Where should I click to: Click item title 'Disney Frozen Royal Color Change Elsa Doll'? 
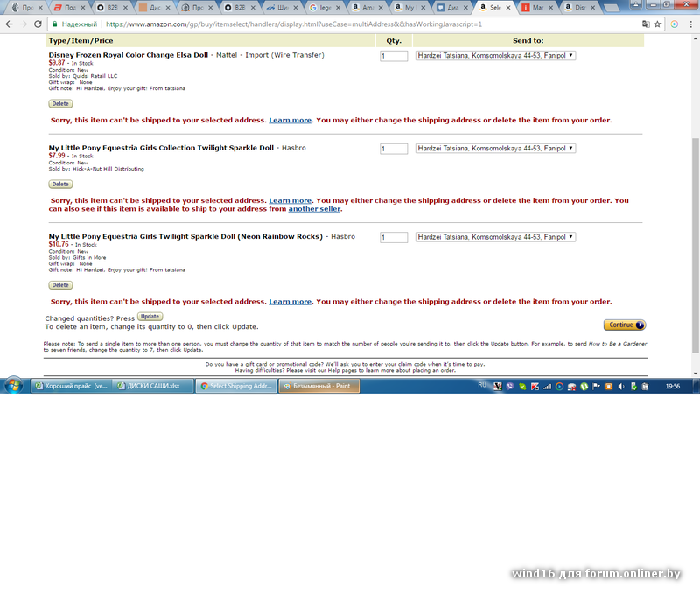tap(128, 55)
